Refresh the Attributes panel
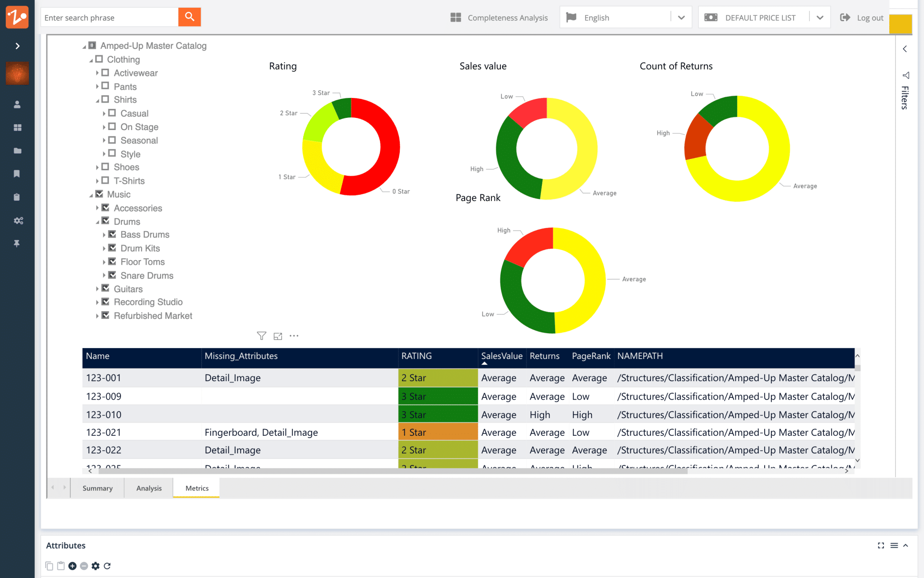Viewport: 924px width, 578px height. [x=108, y=565]
